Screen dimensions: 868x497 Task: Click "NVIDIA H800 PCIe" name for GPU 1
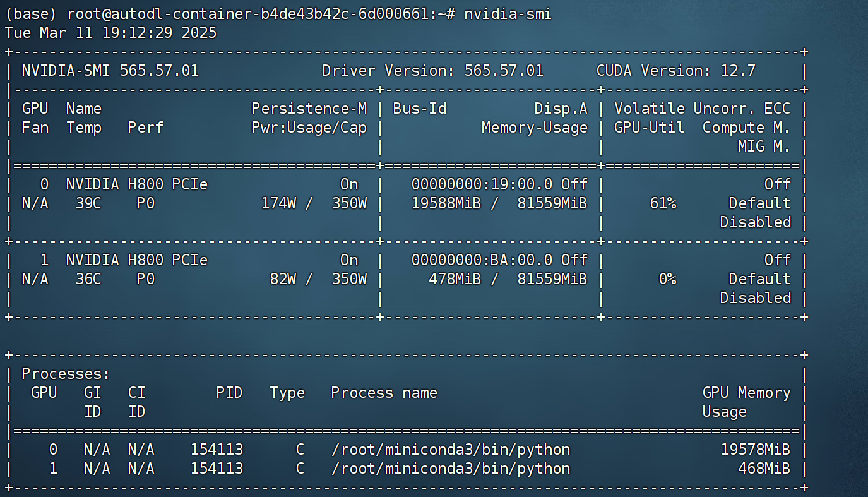[137, 260]
